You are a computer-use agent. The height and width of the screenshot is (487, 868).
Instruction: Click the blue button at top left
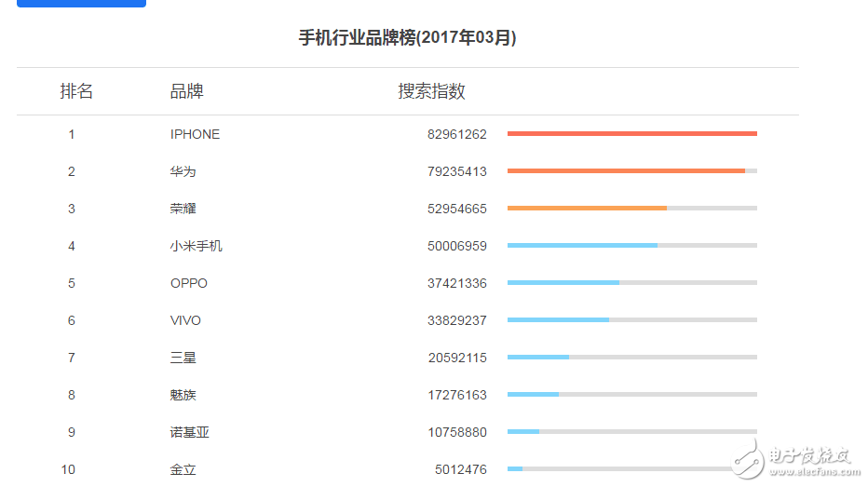[x=81, y=4]
